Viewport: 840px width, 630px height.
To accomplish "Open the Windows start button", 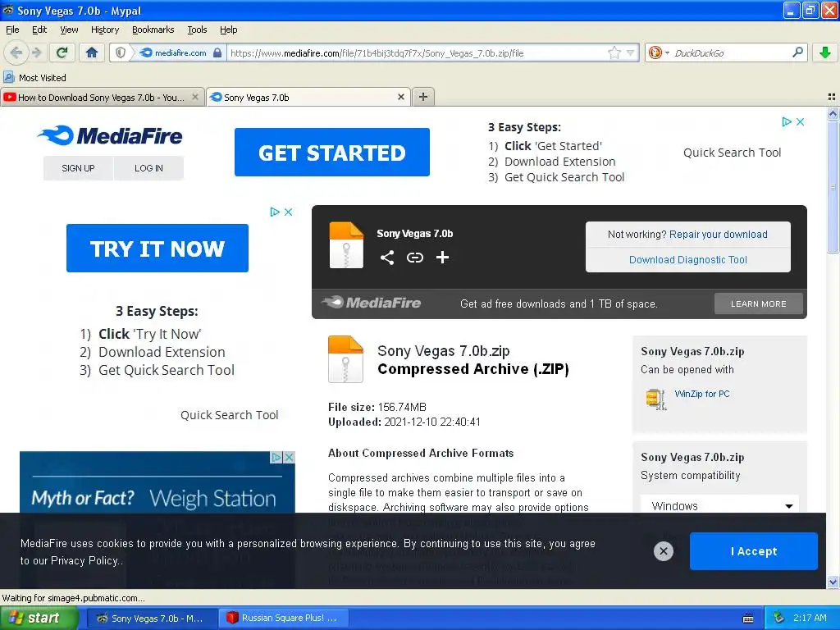I will pos(39,619).
